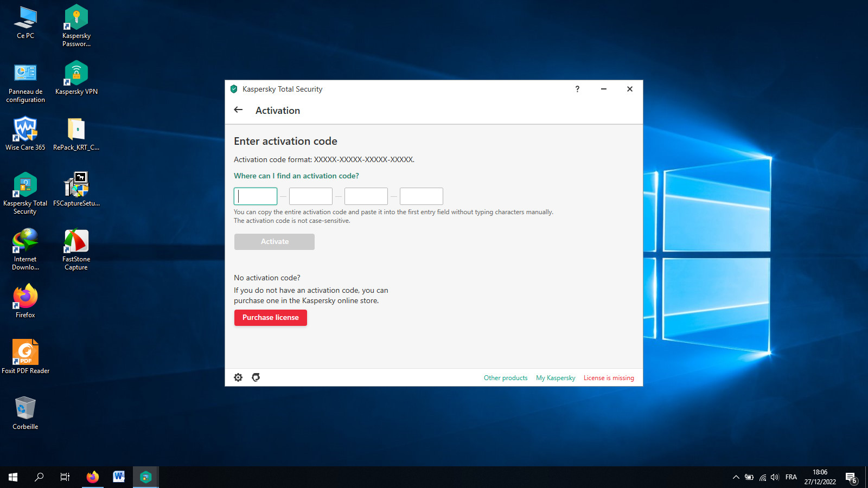Go back with the Activation arrow
The height and width of the screenshot is (488, 868).
[238, 110]
